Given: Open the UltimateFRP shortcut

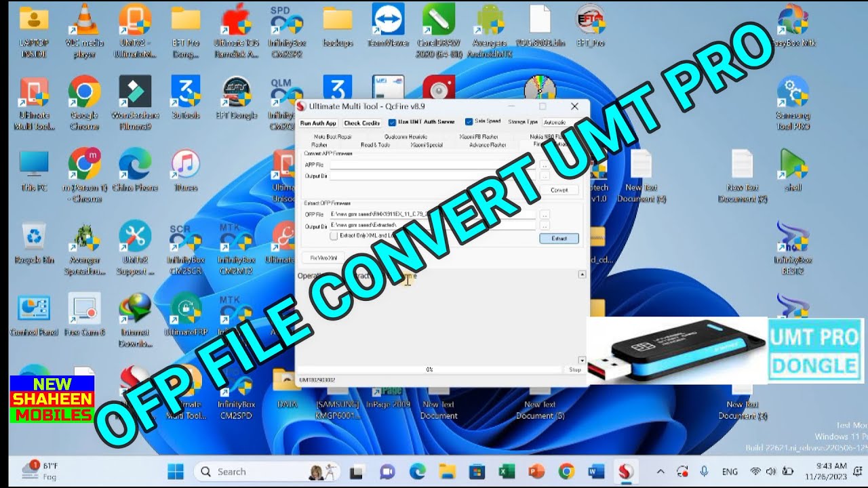Looking at the screenshot, I should tap(185, 315).
